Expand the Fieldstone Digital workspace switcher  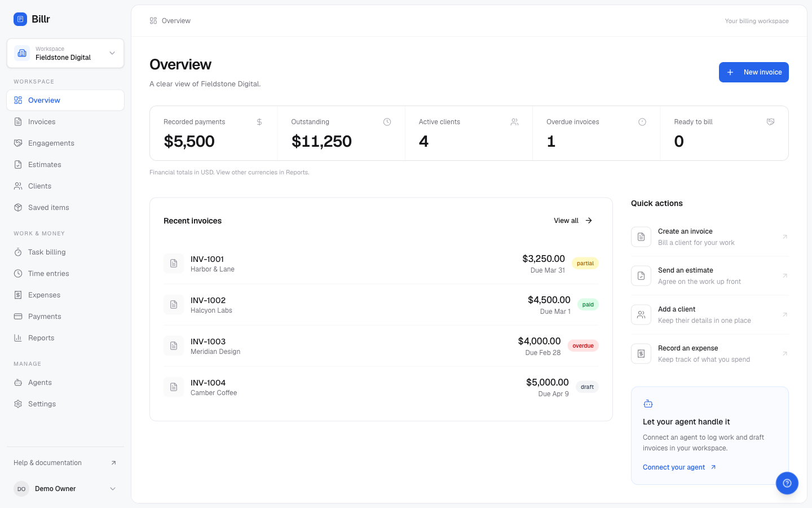coord(65,53)
